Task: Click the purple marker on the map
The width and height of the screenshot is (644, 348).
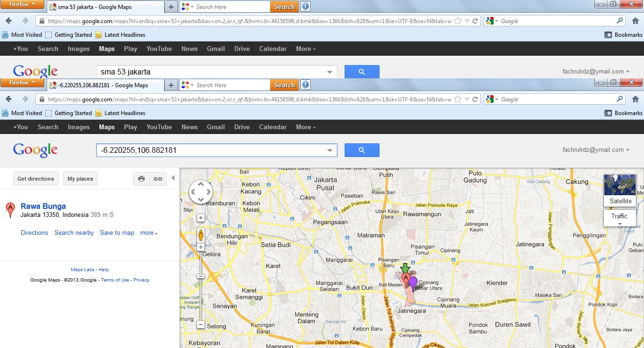Action: pos(413,284)
